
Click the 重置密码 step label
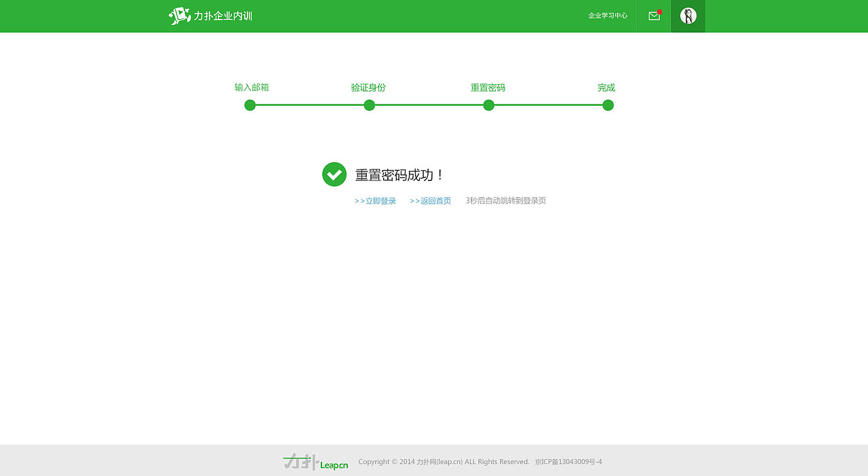(x=488, y=87)
